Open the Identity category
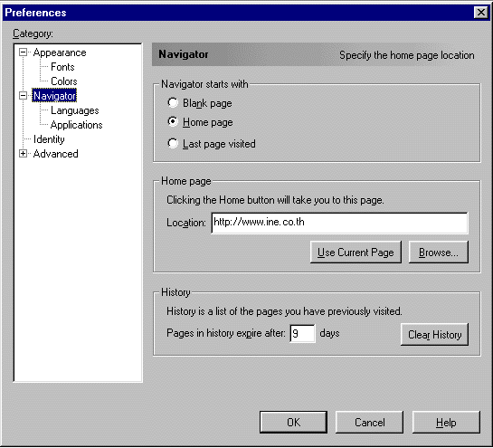This screenshot has width=493, height=448. click(49, 139)
